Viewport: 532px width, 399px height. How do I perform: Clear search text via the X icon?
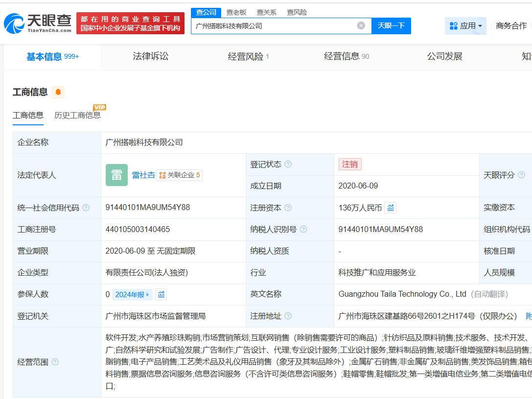(361, 25)
